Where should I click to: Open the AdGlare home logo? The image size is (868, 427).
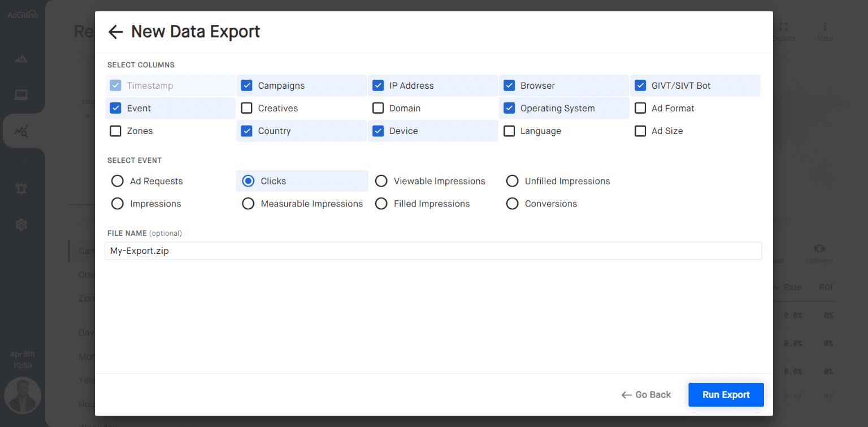click(x=23, y=14)
